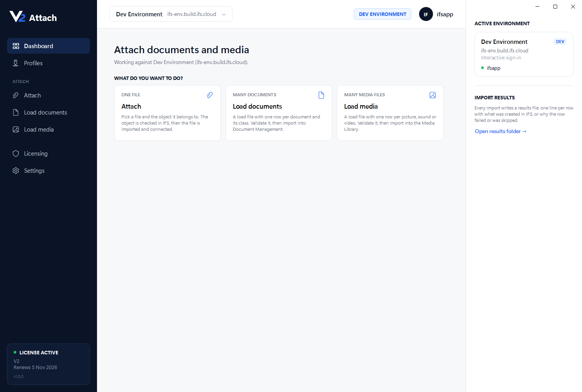Click the ifsapp username in the header

tap(445, 14)
